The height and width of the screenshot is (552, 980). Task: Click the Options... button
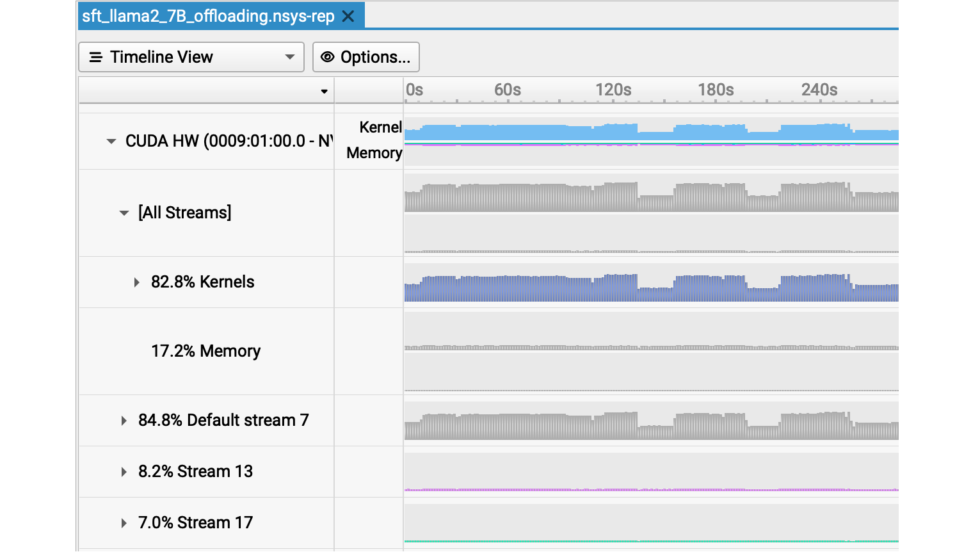(366, 57)
